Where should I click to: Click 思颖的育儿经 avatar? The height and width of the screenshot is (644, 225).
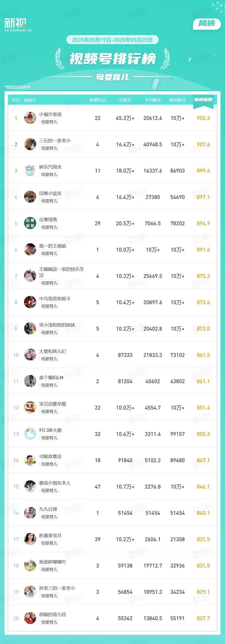click(30, 618)
